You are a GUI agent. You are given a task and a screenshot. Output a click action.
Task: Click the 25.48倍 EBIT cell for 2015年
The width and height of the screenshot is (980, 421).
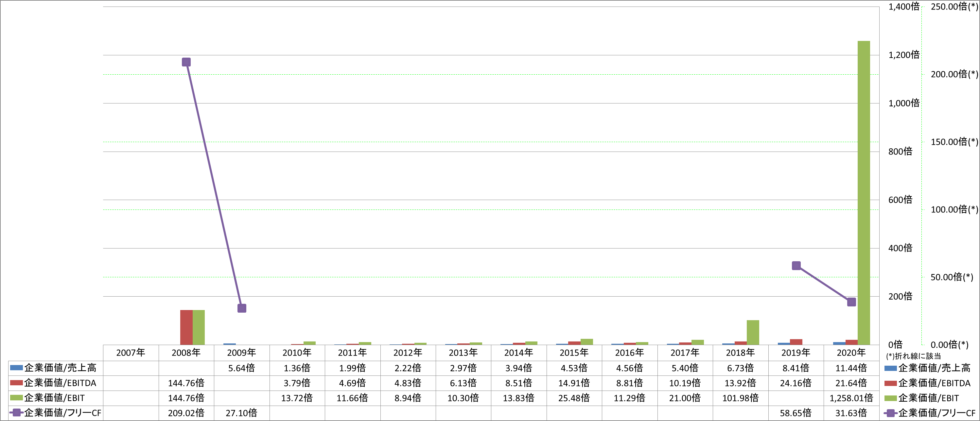pos(574,398)
